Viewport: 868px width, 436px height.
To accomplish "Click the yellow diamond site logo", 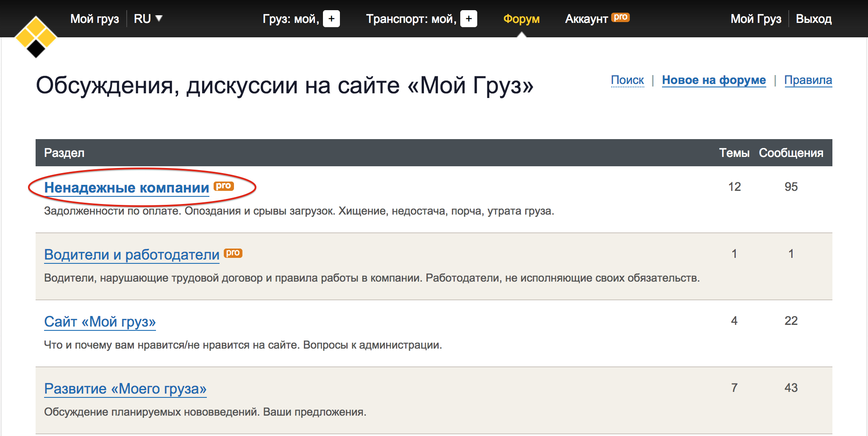I will click(36, 37).
